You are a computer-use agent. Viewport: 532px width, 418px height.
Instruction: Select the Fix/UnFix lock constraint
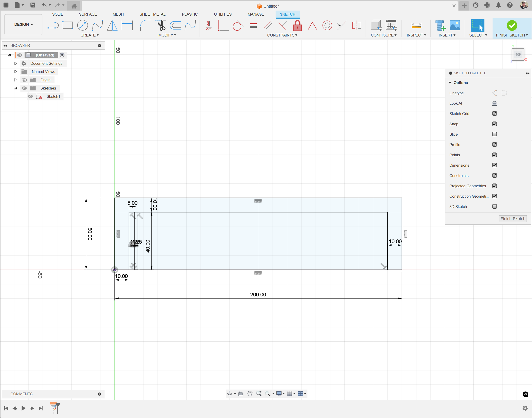coord(298,25)
